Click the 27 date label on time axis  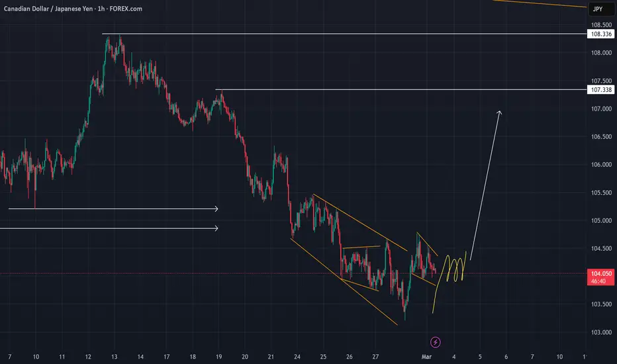[x=375, y=357]
